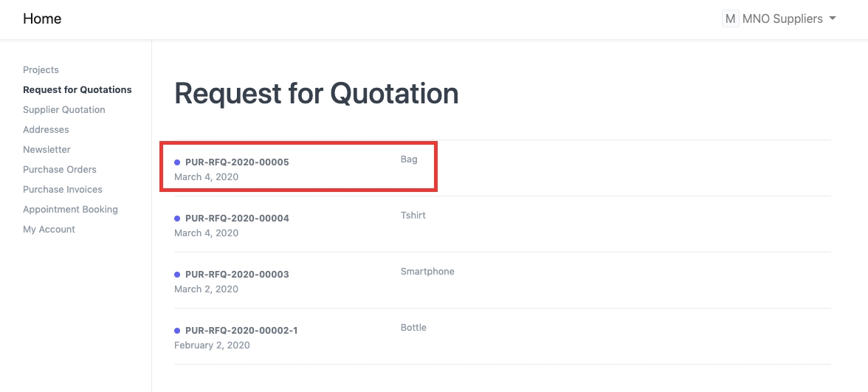Navigate to Addresses in sidebar
This screenshot has width=868, height=392.
click(x=46, y=130)
